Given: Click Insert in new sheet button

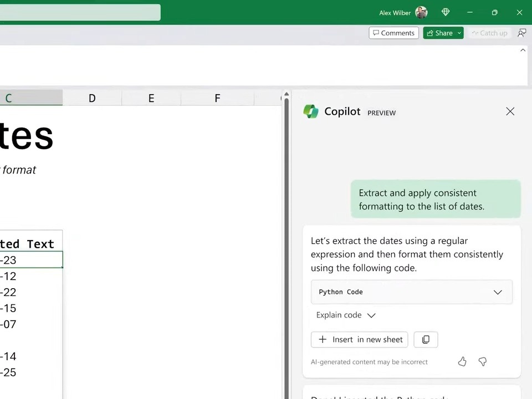Looking at the screenshot, I should pos(359,340).
